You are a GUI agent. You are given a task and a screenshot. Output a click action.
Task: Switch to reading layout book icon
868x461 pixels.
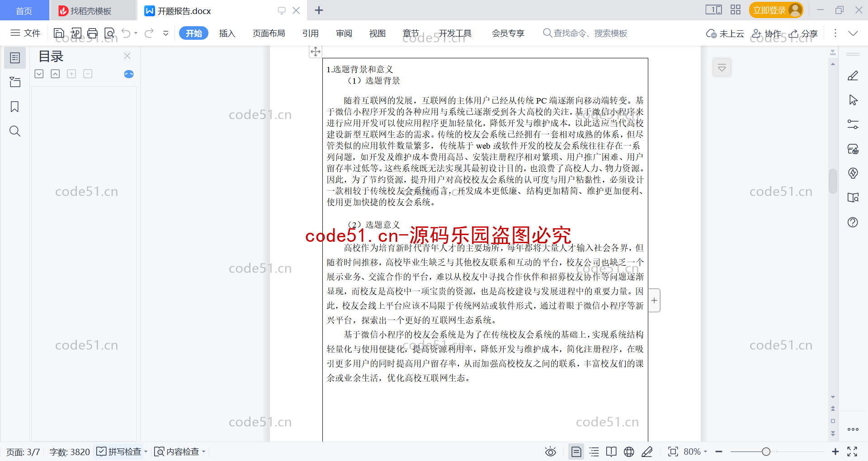[611, 452]
